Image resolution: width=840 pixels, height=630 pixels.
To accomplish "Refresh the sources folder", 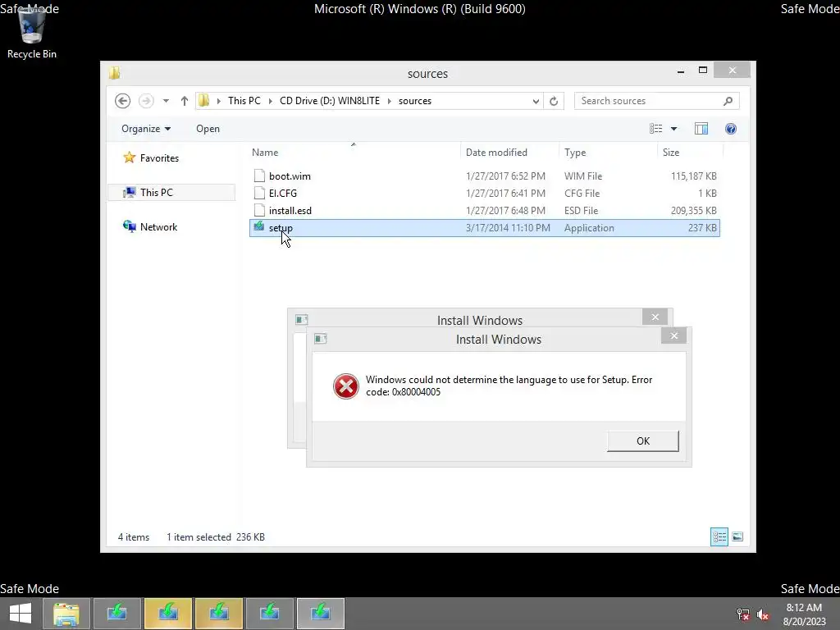I will [x=554, y=101].
